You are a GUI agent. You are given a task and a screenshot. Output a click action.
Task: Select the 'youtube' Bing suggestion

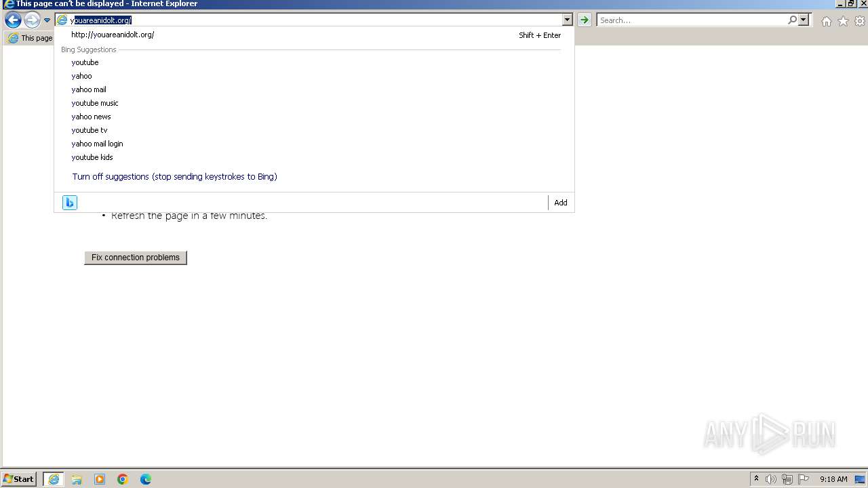tap(314, 62)
